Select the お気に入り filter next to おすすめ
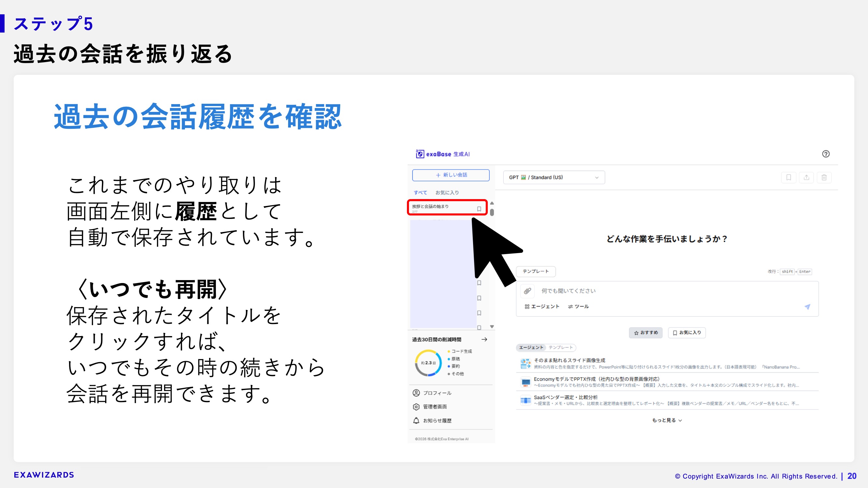This screenshot has height=488, width=868. click(x=686, y=333)
